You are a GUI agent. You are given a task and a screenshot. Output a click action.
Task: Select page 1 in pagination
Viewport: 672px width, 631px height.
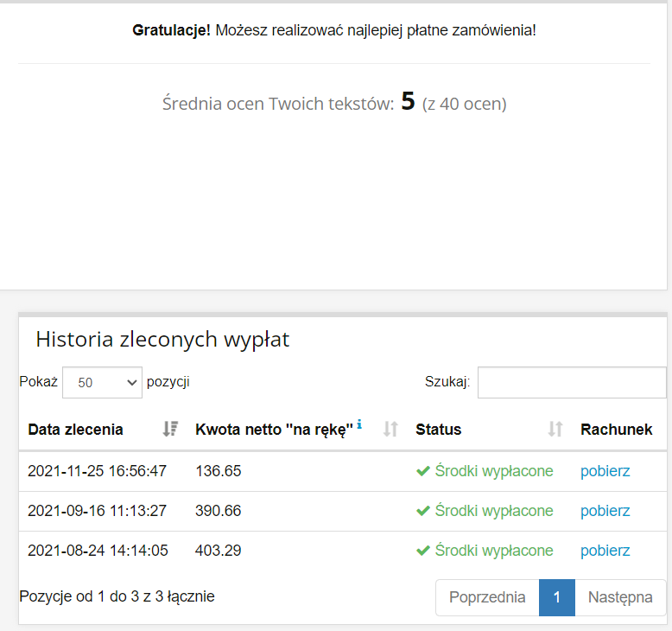click(x=557, y=597)
